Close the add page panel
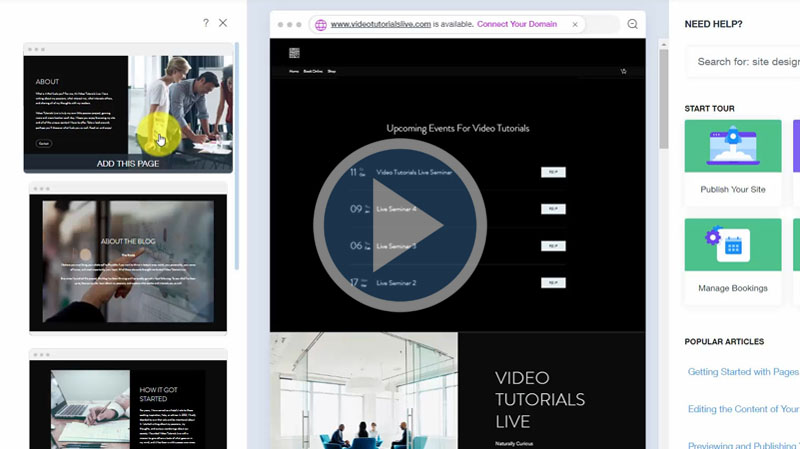 pos(223,23)
